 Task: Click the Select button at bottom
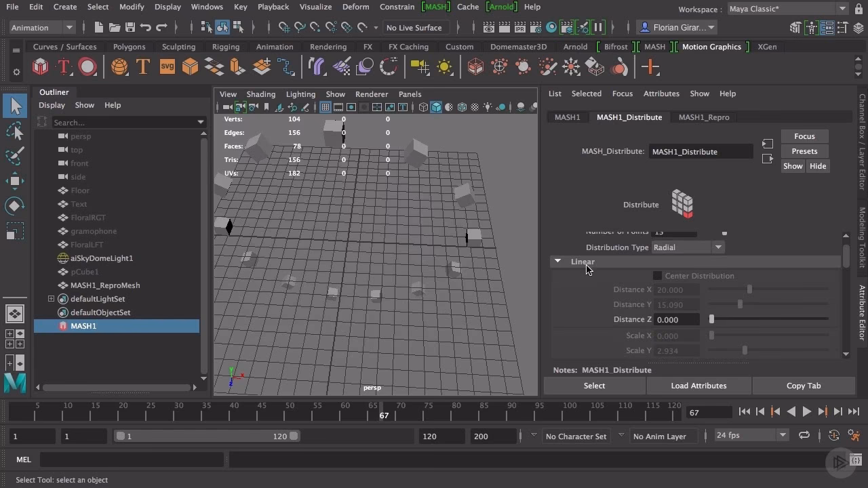coord(594,386)
